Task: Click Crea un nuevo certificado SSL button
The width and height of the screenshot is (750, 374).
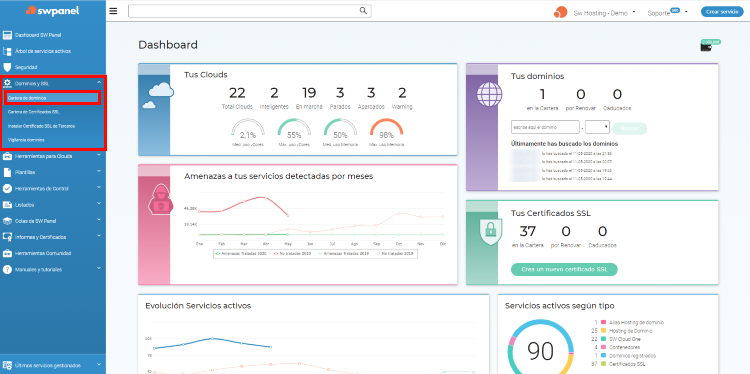Action: (564, 269)
